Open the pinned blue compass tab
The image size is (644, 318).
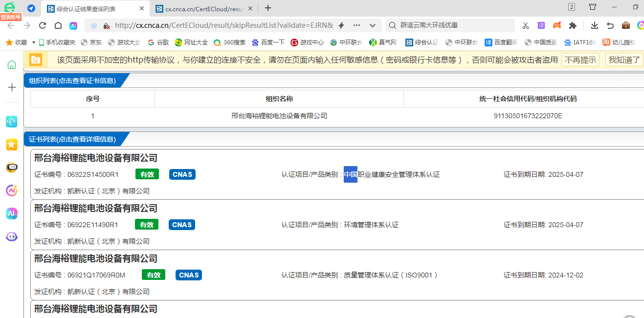point(31,8)
